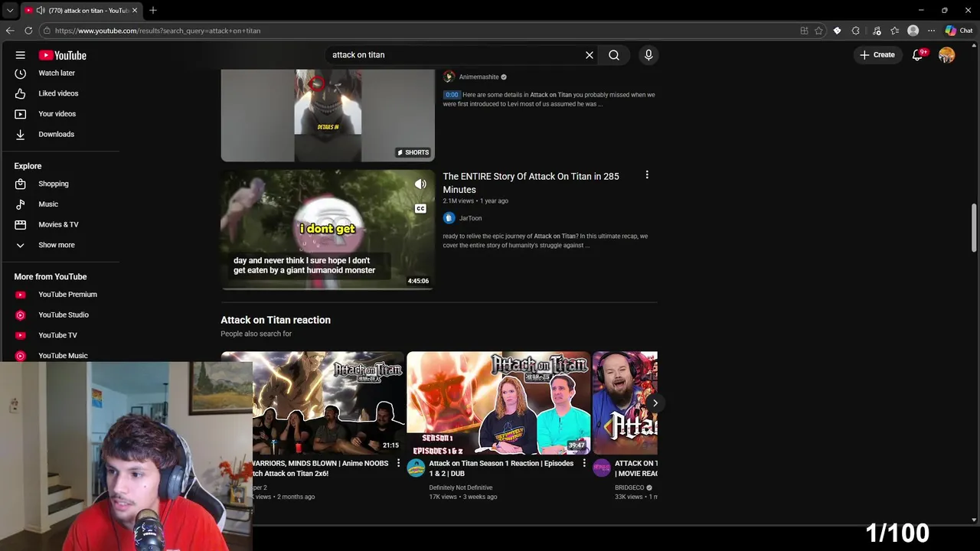Go to the YouTube home logo
The height and width of the screenshot is (551, 980).
(63, 55)
